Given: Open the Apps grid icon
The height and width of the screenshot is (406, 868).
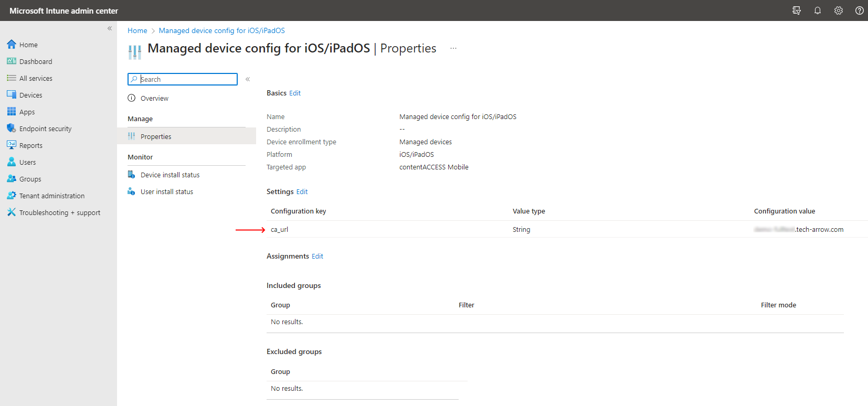Looking at the screenshot, I should (x=12, y=112).
